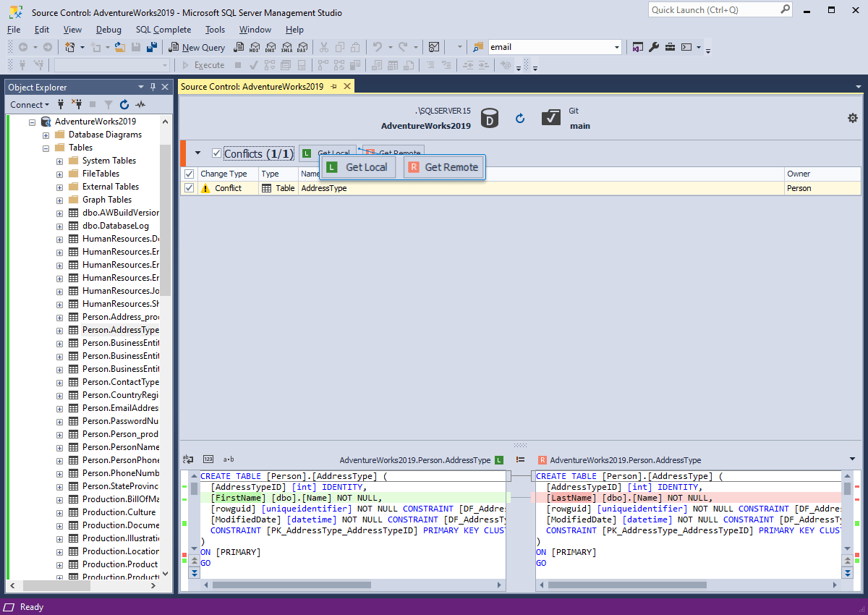Click the large Get Remote popup button
The width and height of the screenshot is (868, 615).
coord(443,167)
